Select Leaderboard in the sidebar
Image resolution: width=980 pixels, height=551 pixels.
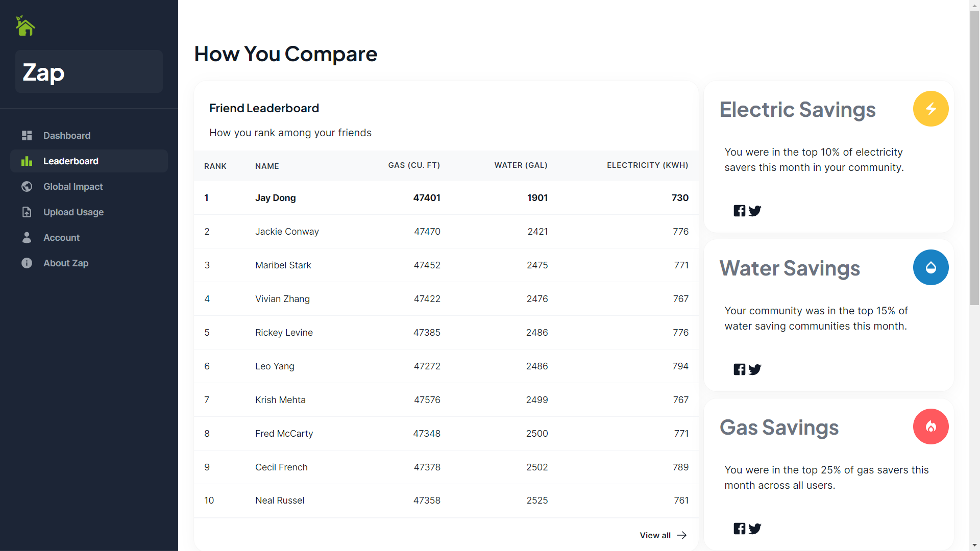point(71,161)
